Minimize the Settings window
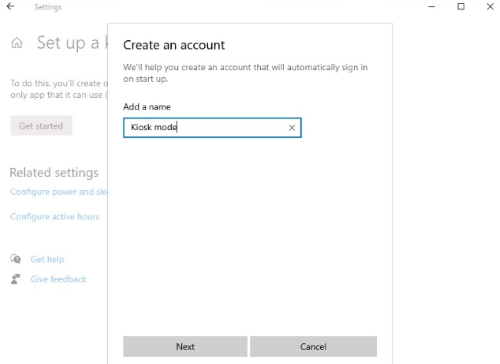 click(x=432, y=7)
